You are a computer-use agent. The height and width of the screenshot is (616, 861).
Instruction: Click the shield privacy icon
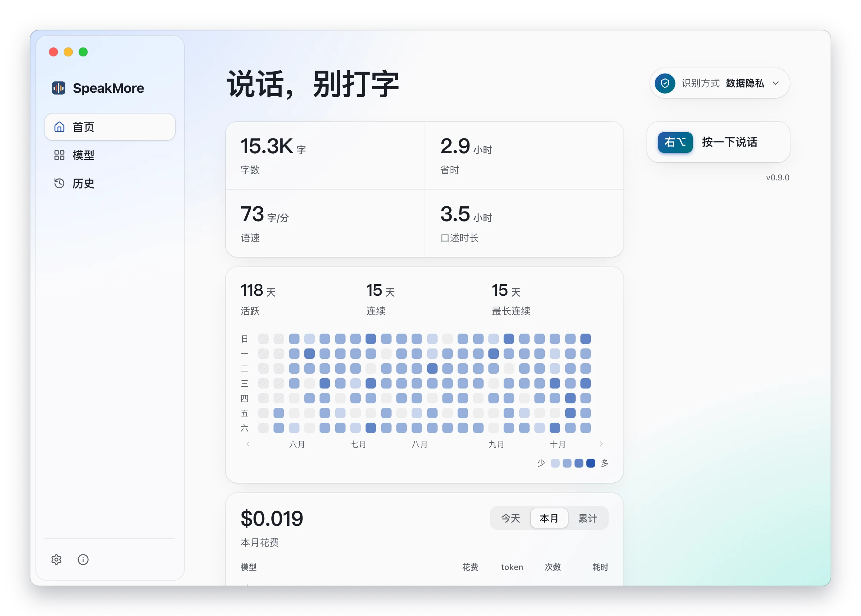pyautogui.click(x=665, y=83)
